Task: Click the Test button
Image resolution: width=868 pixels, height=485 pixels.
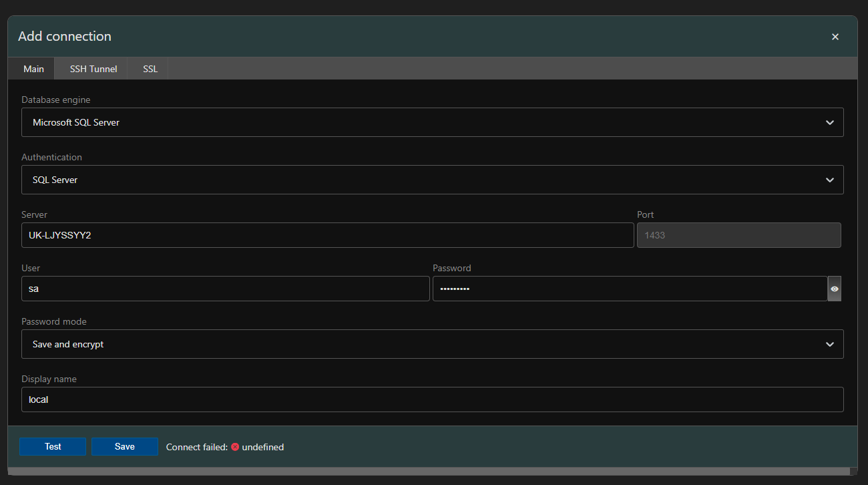Action: [x=52, y=446]
